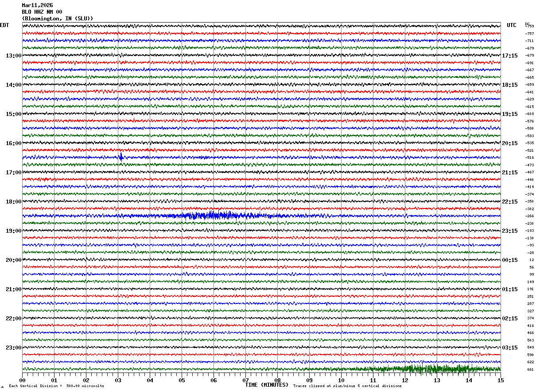Image resolution: width=536 pixels, height=392 pixels.
Task: Click the 01:15 UTC time label
Action: point(510,289)
